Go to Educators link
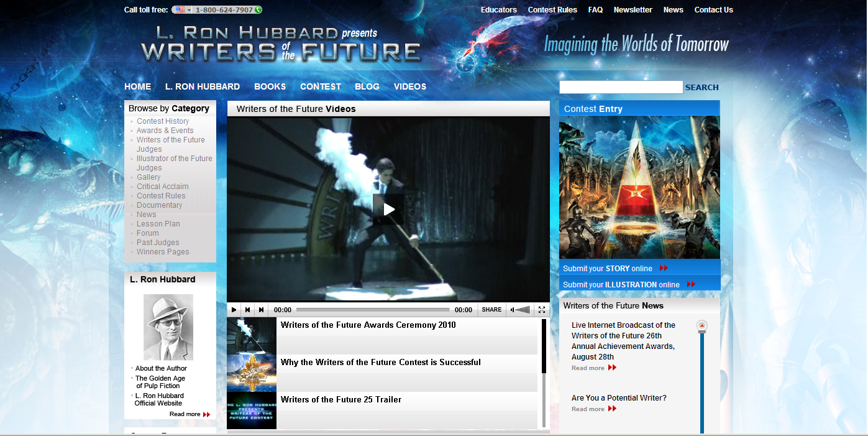Viewport: 868px width, 436px height. click(499, 10)
